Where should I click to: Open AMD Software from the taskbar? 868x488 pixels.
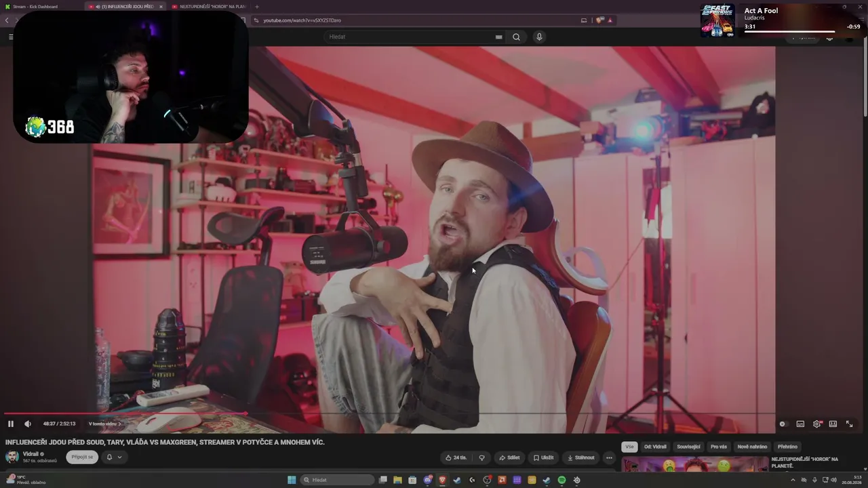502,480
